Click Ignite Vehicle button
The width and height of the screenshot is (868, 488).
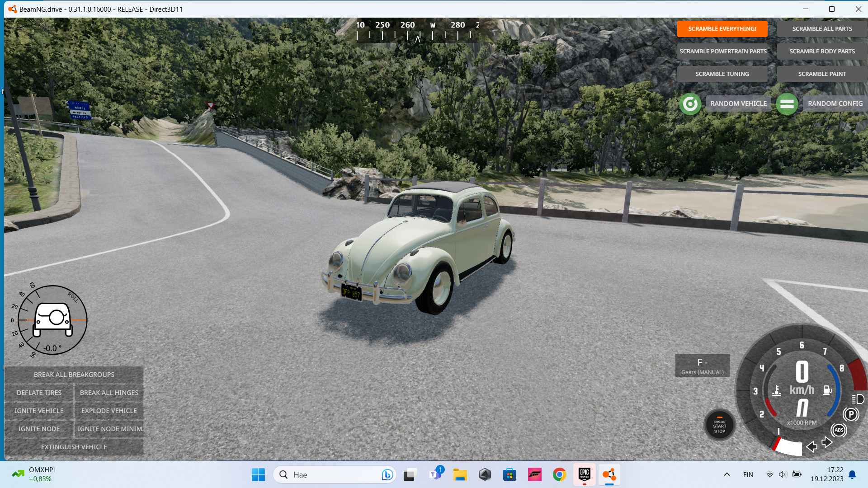pos(39,411)
